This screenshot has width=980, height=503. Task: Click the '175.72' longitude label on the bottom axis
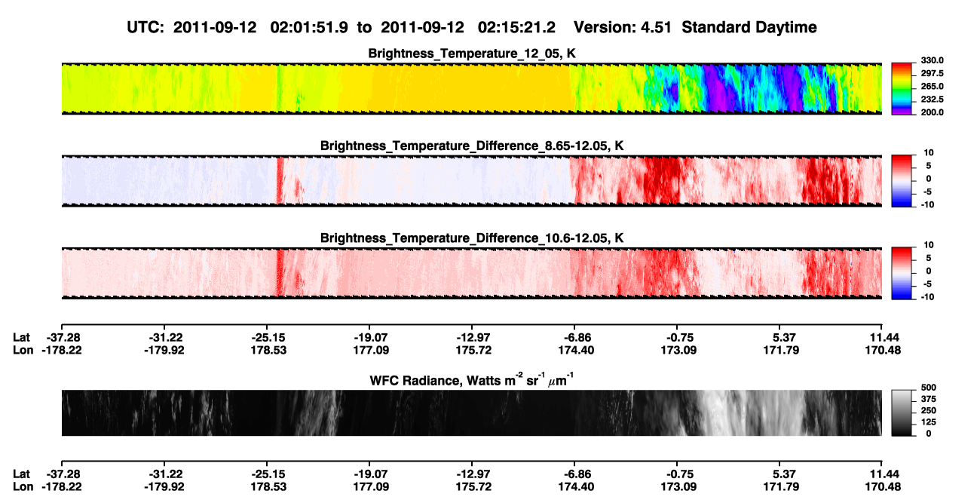pyautogui.click(x=473, y=487)
